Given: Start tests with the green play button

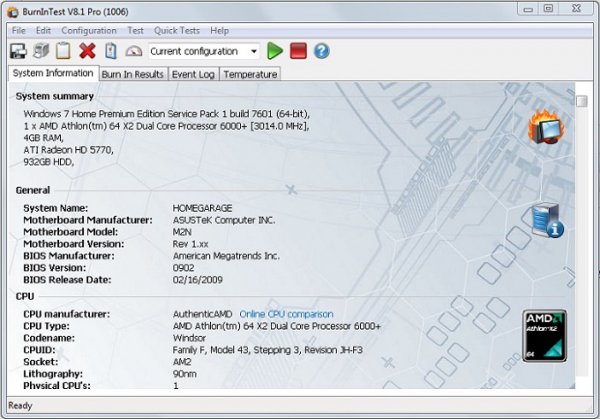Looking at the screenshot, I should [274, 51].
